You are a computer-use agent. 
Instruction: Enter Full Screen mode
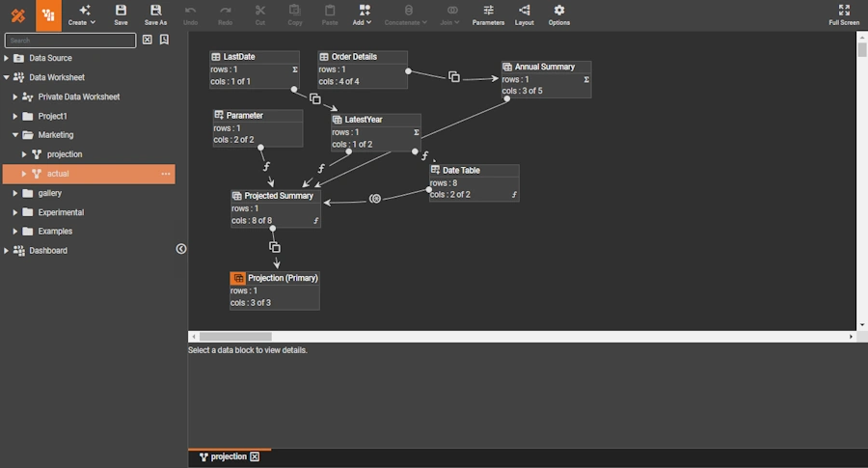[844, 14]
